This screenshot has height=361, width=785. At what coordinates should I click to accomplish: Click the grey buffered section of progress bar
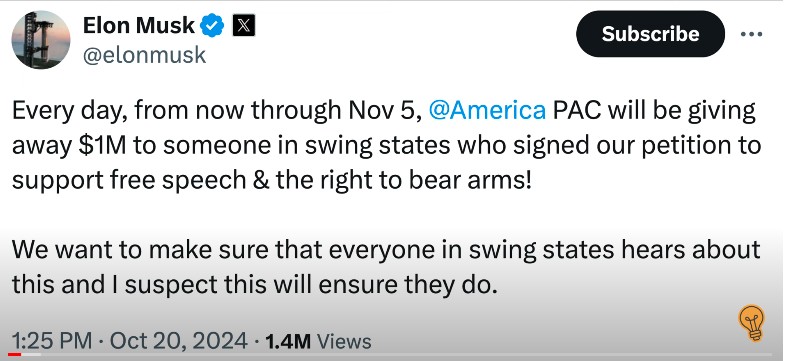point(31,354)
